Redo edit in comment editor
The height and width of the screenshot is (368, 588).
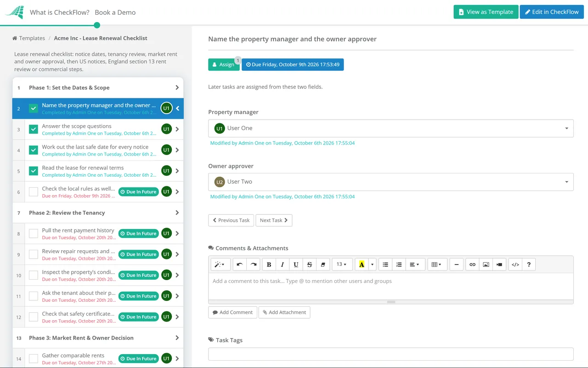pyautogui.click(x=253, y=264)
